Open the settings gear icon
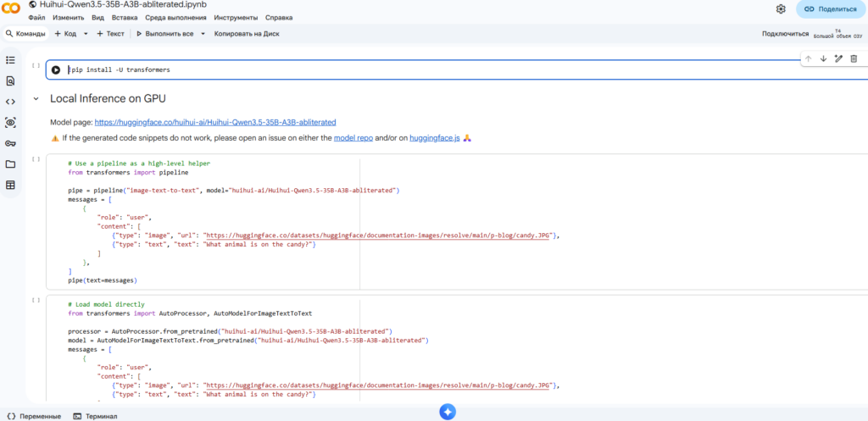The image size is (868, 421). (x=781, y=8)
